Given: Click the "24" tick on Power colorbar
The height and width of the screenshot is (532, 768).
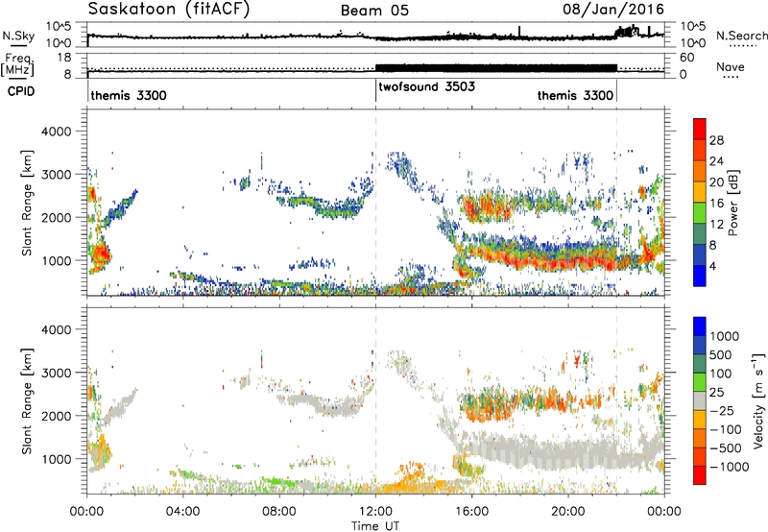Looking at the screenshot, I should pos(716,161).
